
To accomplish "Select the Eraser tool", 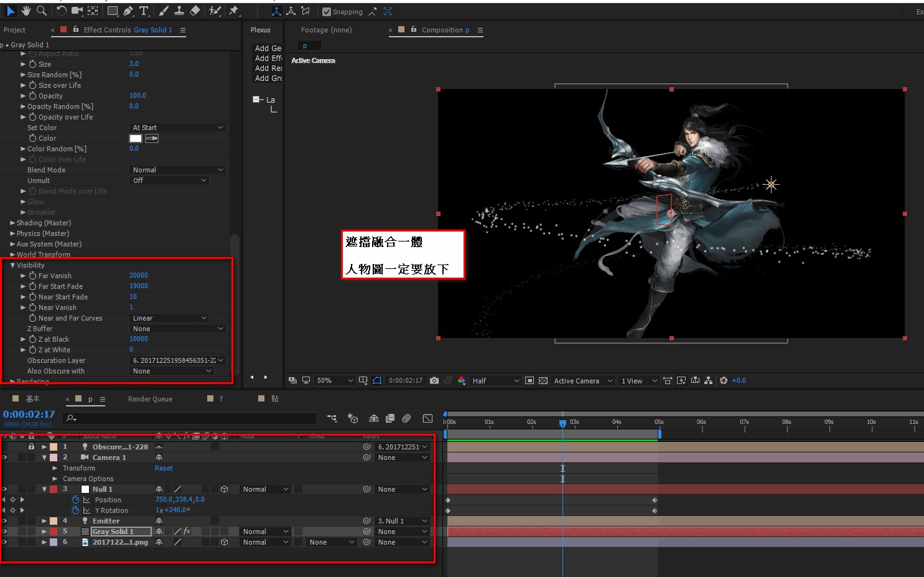I will point(194,11).
